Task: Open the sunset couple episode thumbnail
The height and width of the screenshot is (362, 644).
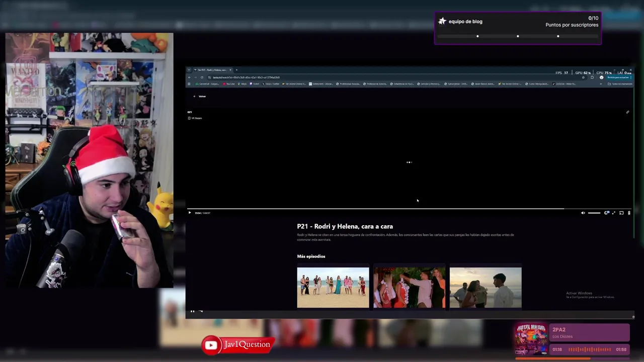Action: coord(486,287)
